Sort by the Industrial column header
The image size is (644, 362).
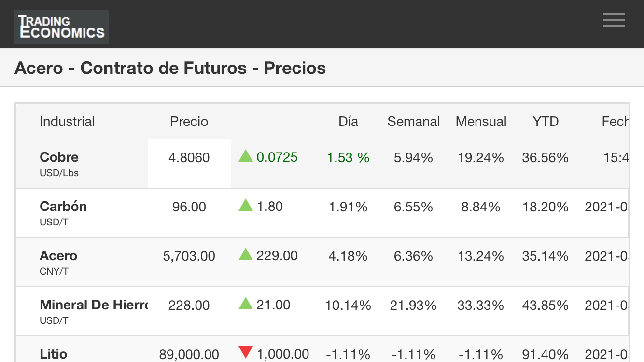point(67,122)
